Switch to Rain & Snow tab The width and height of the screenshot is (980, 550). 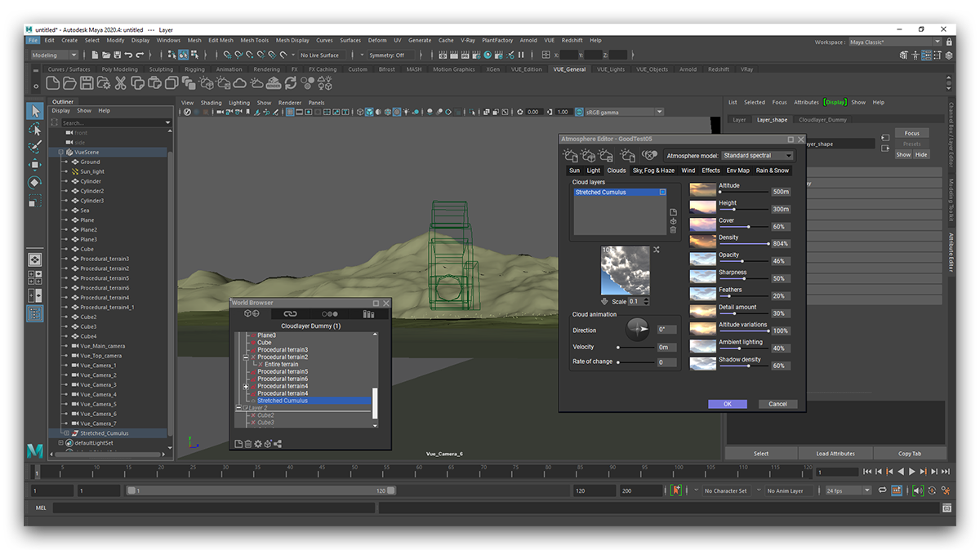(x=773, y=171)
